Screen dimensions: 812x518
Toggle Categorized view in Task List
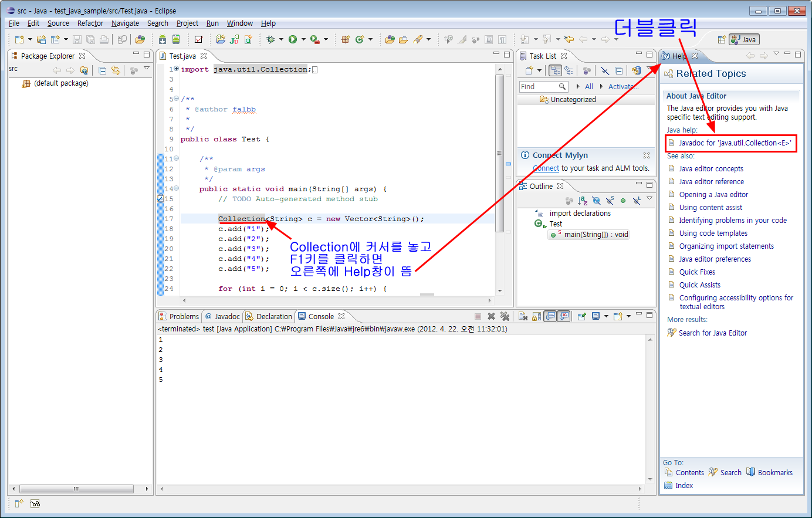coord(555,70)
